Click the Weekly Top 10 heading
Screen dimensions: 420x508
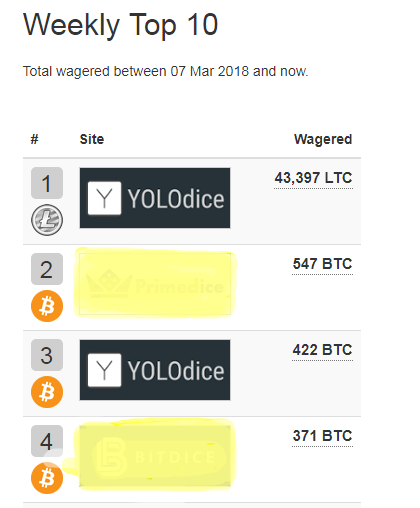[x=120, y=25]
